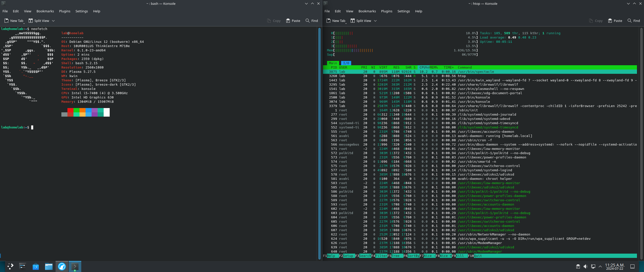The height and width of the screenshot is (272, 644).
Task: Open the Bookmarks menu in the bash window
Action: pos(45,11)
